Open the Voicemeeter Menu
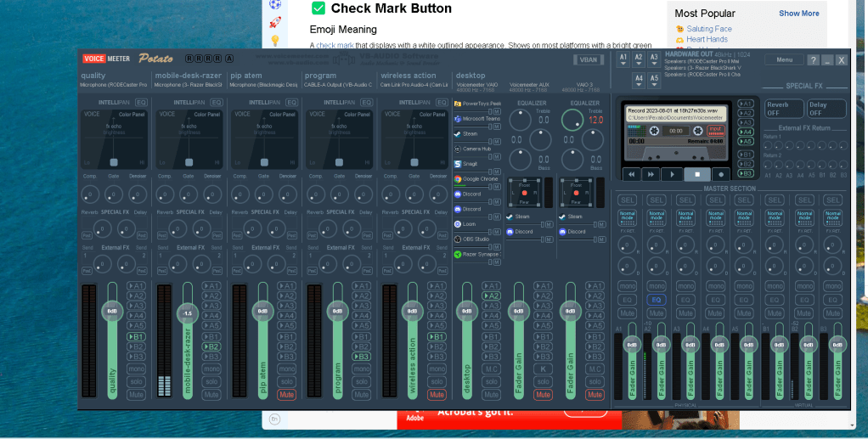This screenshot has height=439, width=868. (785, 59)
